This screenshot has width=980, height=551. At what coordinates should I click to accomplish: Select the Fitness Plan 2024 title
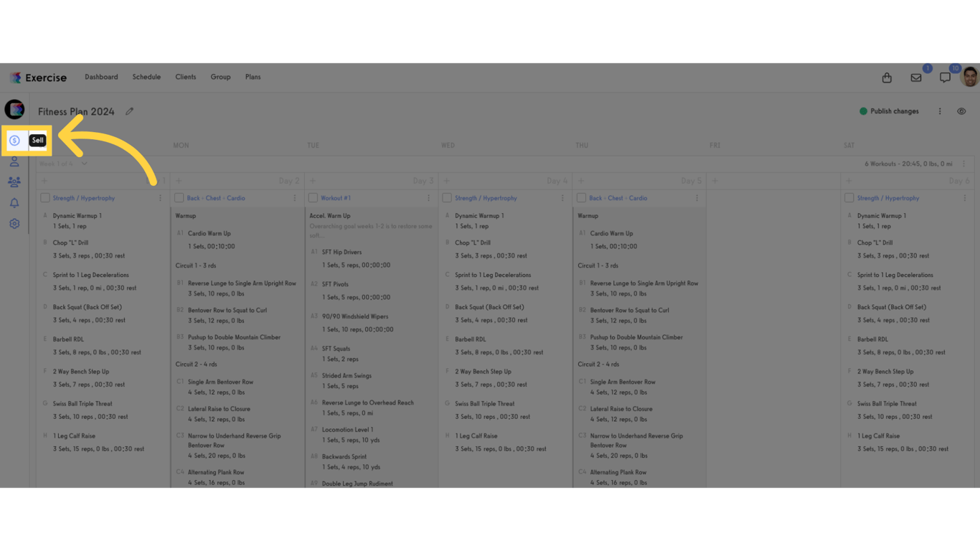coord(76,112)
